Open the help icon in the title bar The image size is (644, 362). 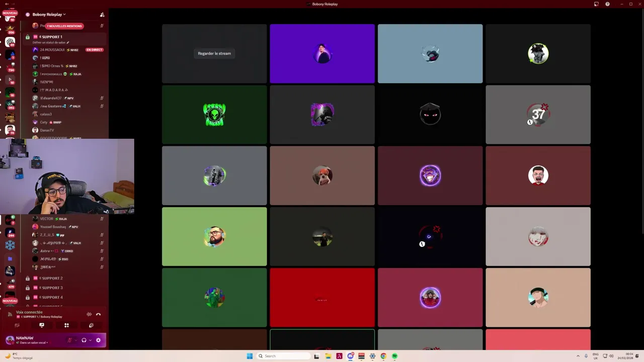[607, 4]
